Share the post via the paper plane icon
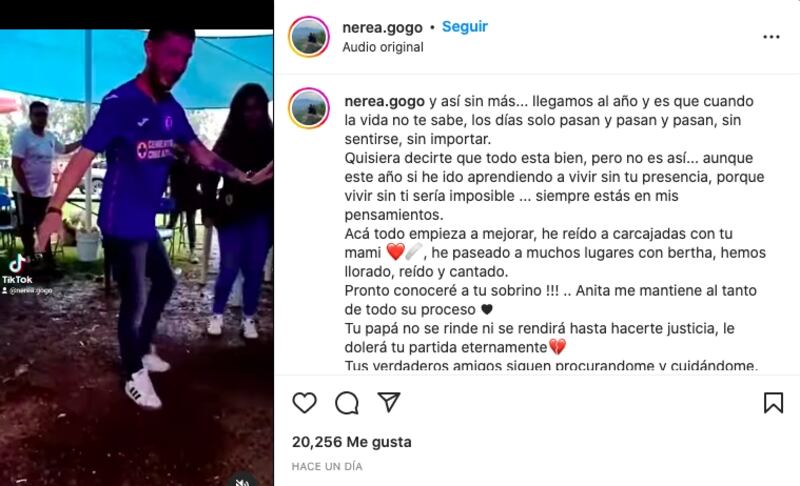 pyautogui.click(x=389, y=402)
